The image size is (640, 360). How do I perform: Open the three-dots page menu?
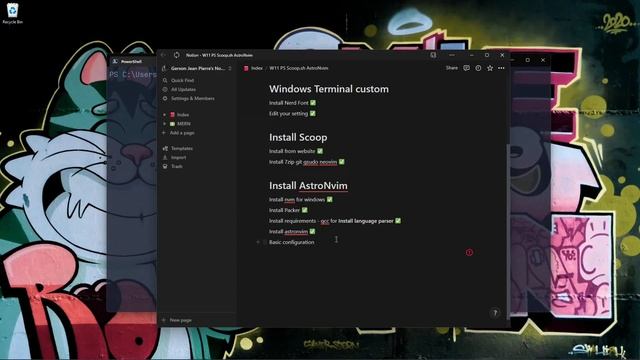(501, 68)
